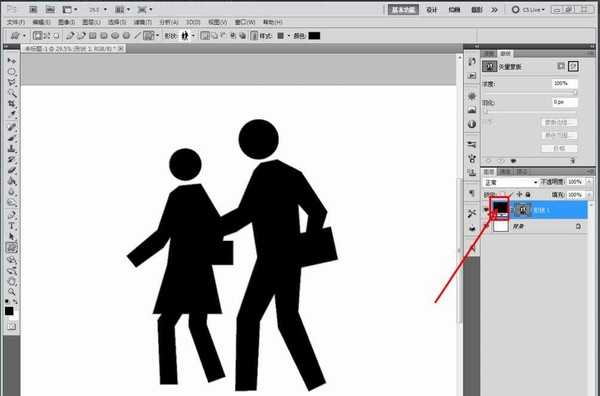Open the custom shape picker dropdown
Viewport: 600px width, 396px height.
pyautogui.click(x=193, y=36)
